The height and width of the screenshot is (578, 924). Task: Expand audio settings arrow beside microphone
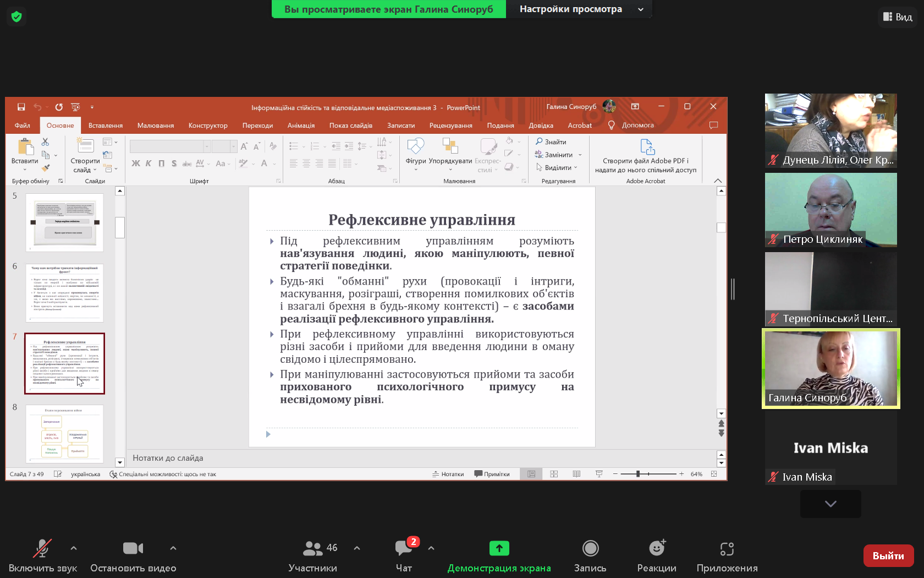coord(74,548)
